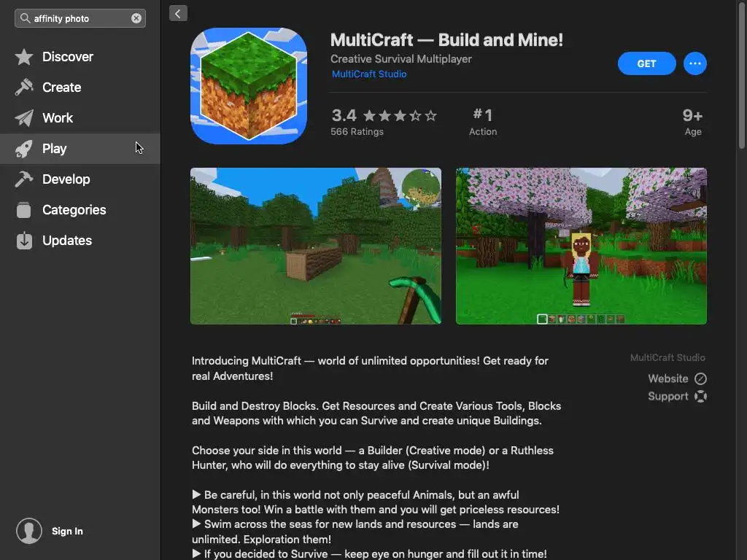Open the Work section
This screenshot has height=560, width=747.
tap(80, 117)
